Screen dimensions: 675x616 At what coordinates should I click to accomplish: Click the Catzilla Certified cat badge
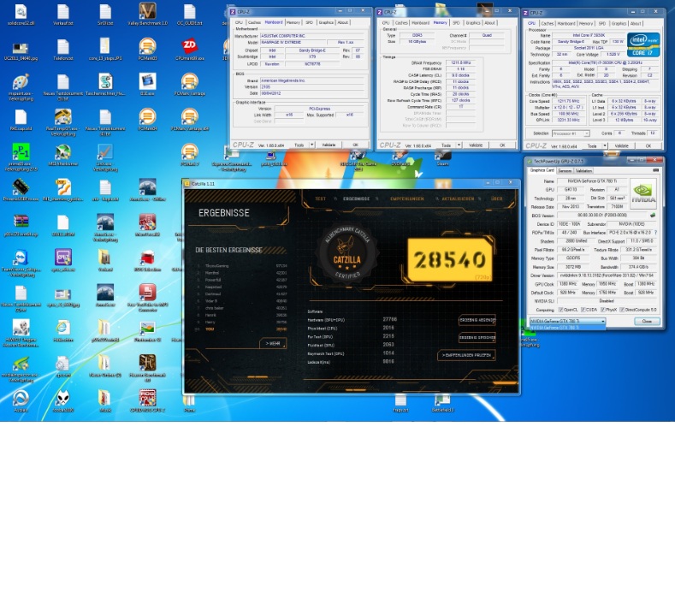point(347,253)
